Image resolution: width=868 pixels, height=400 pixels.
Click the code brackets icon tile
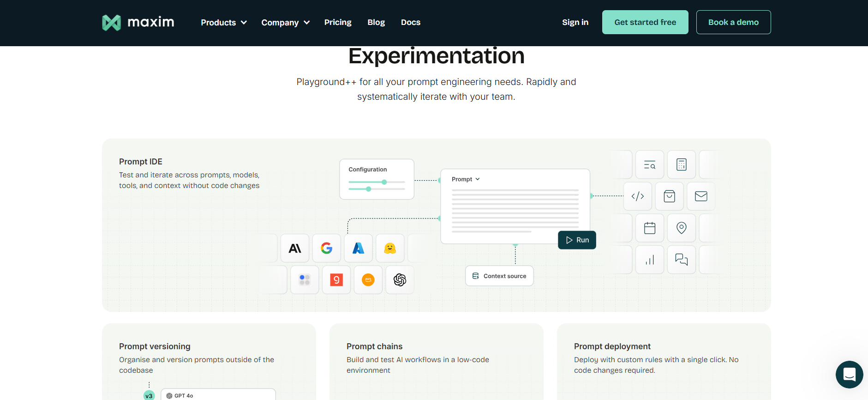click(638, 196)
